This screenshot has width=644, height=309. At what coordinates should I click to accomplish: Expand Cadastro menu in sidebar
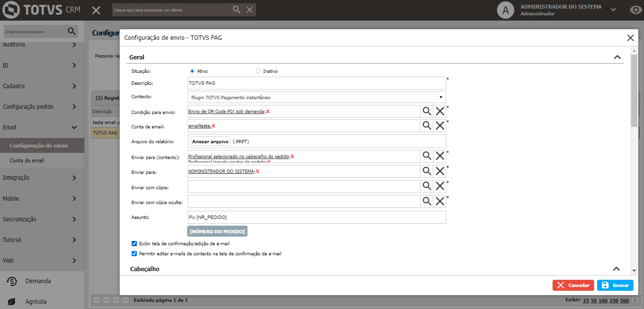point(74,86)
